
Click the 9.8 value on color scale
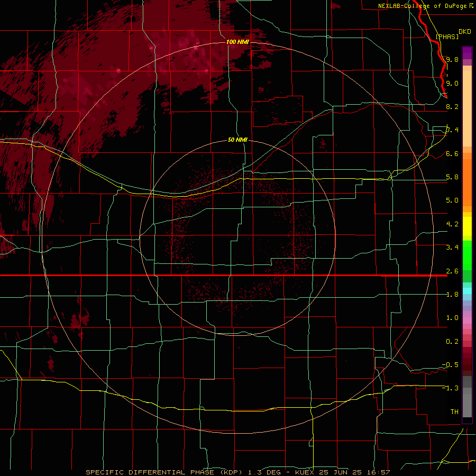[452, 59]
